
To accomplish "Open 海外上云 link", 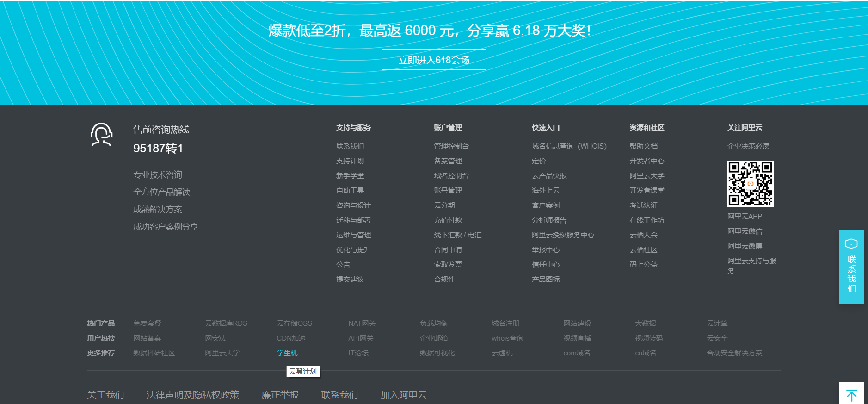I will click(x=546, y=191).
